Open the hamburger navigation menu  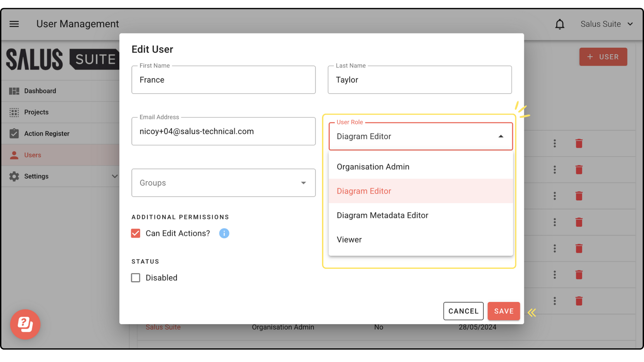[14, 24]
